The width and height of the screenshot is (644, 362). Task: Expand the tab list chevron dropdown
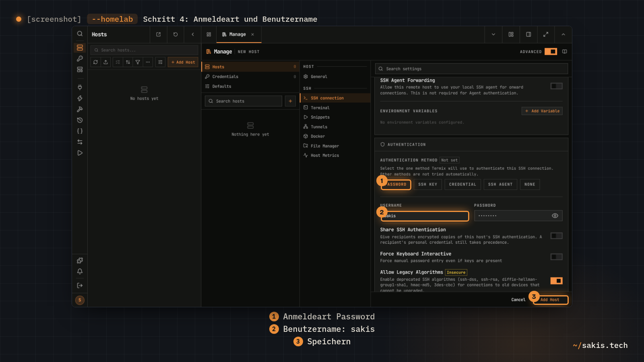pyautogui.click(x=493, y=35)
